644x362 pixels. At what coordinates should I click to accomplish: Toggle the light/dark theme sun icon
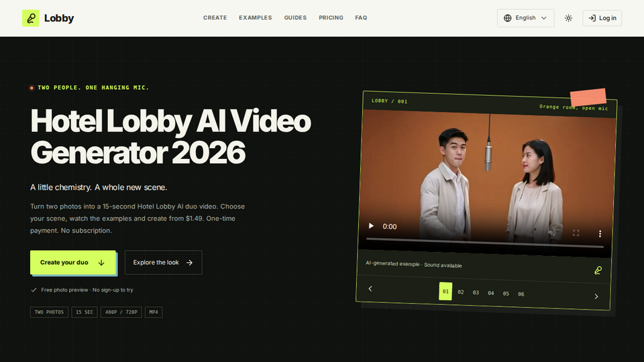pyautogui.click(x=568, y=18)
